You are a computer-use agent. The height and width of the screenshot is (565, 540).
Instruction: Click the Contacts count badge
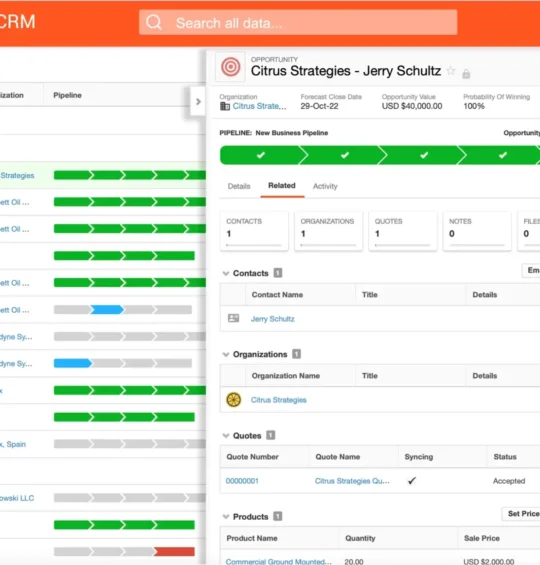[278, 273]
